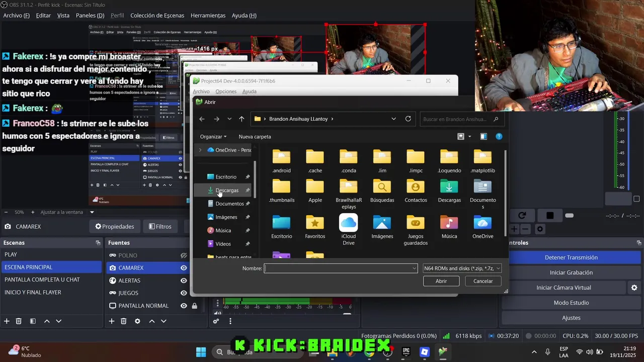Open the Herramientas menu in OBS

tap(208, 15)
